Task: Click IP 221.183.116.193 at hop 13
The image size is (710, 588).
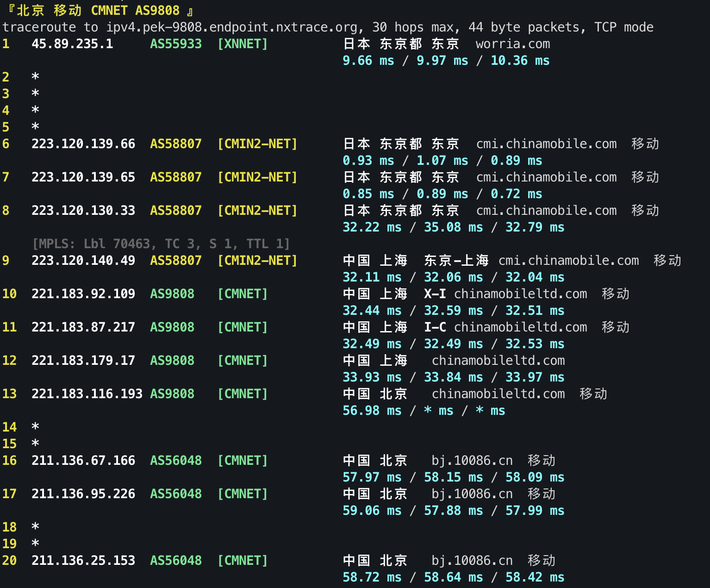Action: click(87, 394)
